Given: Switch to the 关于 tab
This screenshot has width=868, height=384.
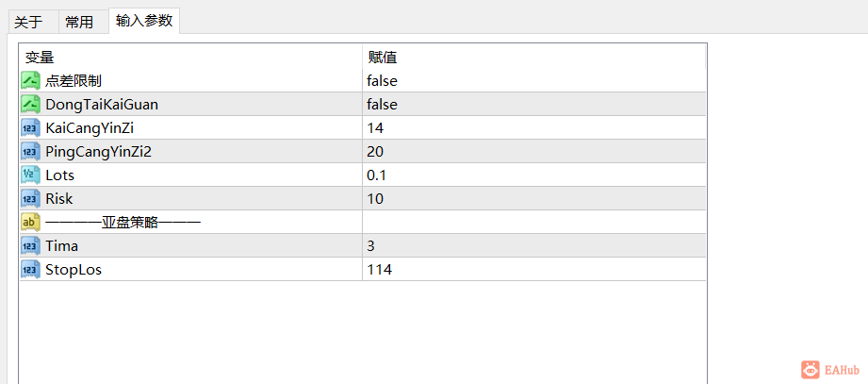Looking at the screenshot, I should pos(28,22).
